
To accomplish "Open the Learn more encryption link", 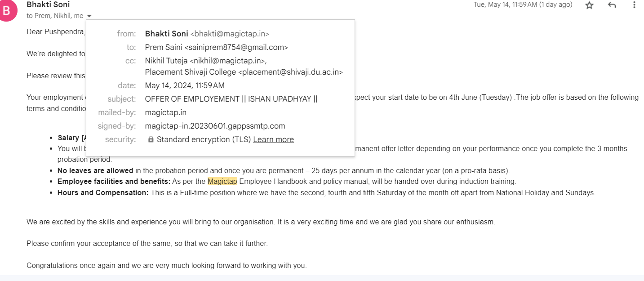I will point(273,139).
